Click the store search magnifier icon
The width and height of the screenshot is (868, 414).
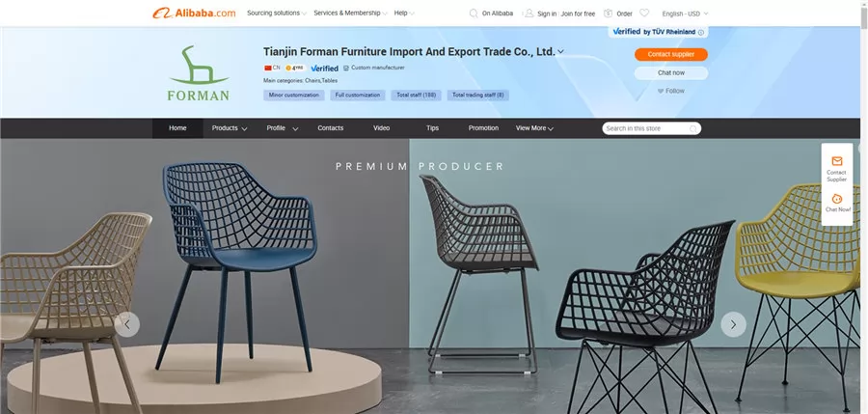point(693,128)
